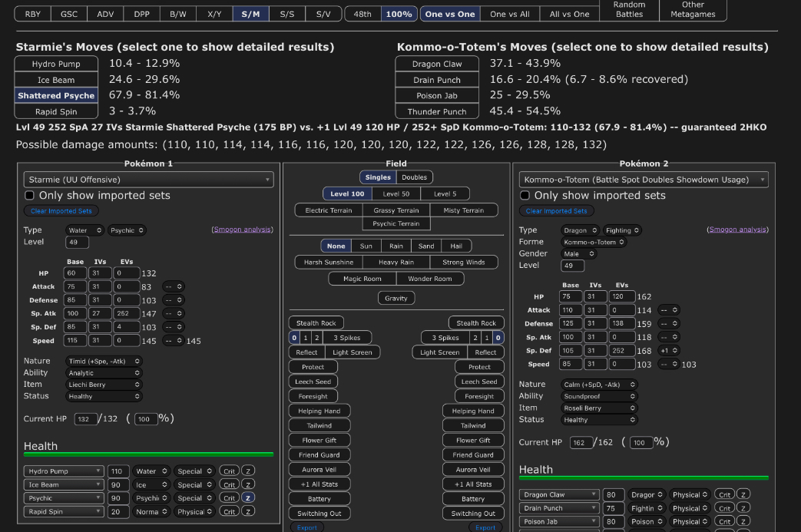Click Starmie's green health bar

pos(149,454)
